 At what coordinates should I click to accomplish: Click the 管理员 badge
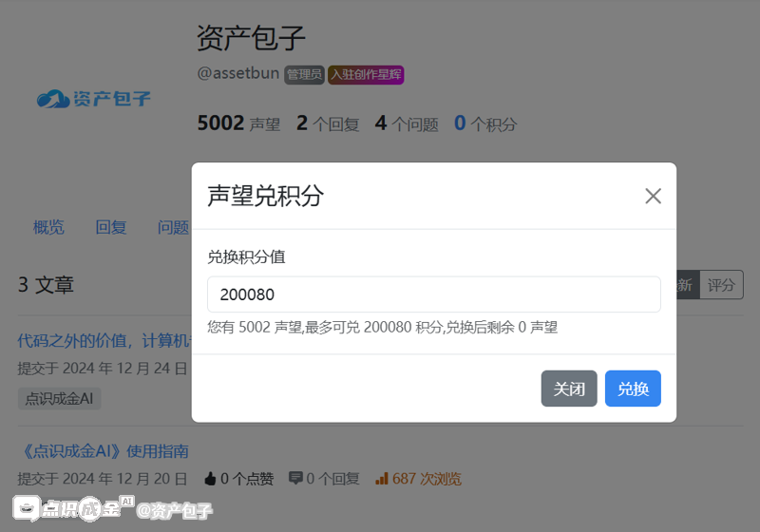[x=304, y=75]
